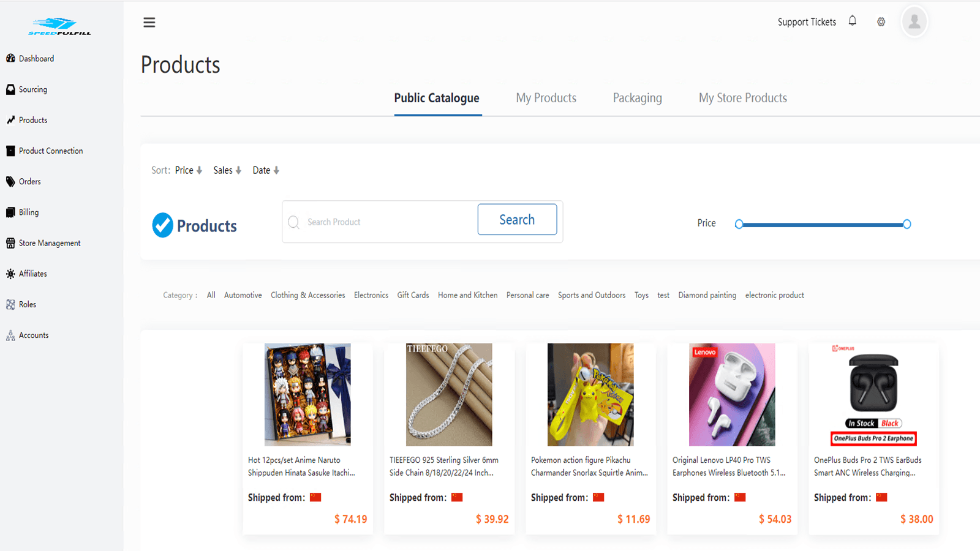Viewport: 980px width, 551px height.
Task: Click the Search button
Action: 517,219
